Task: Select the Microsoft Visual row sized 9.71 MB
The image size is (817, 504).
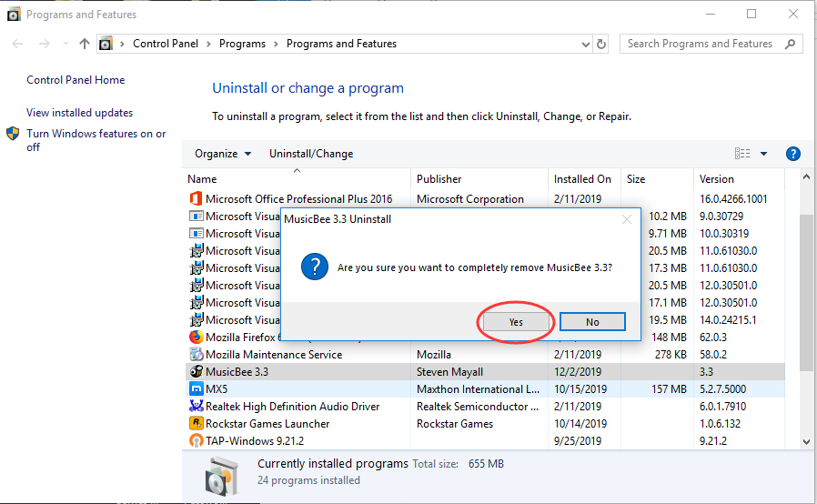Action: click(485, 233)
